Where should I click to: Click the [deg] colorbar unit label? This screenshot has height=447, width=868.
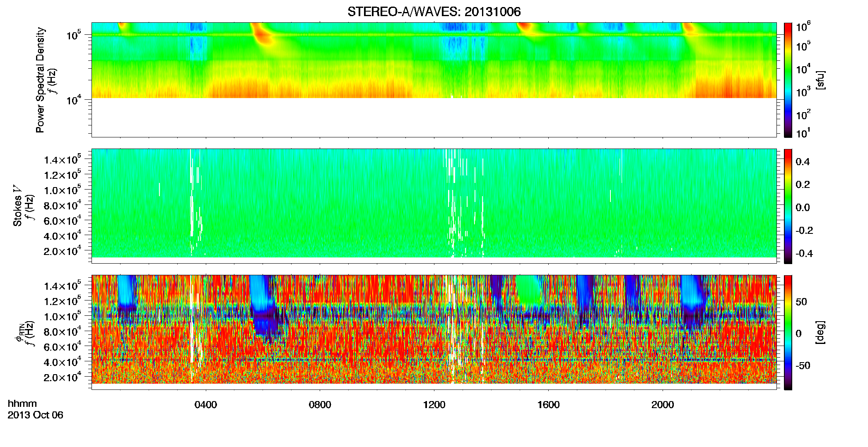pyautogui.click(x=820, y=332)
